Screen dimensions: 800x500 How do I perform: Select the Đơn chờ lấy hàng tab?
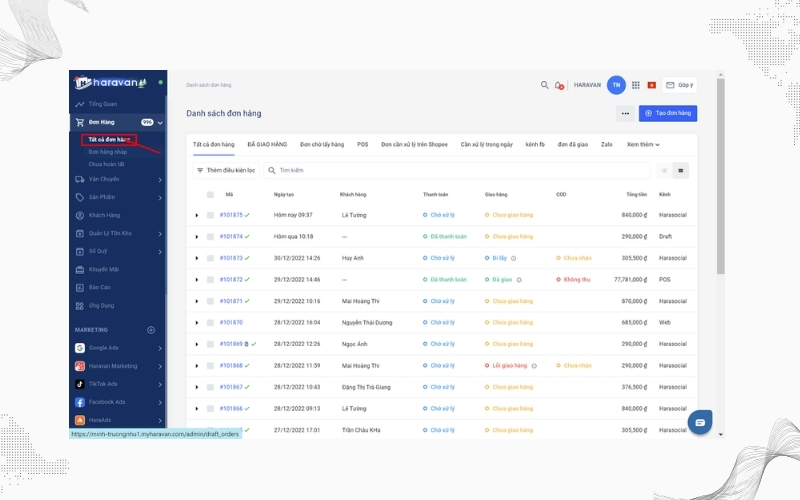point(322,145)
